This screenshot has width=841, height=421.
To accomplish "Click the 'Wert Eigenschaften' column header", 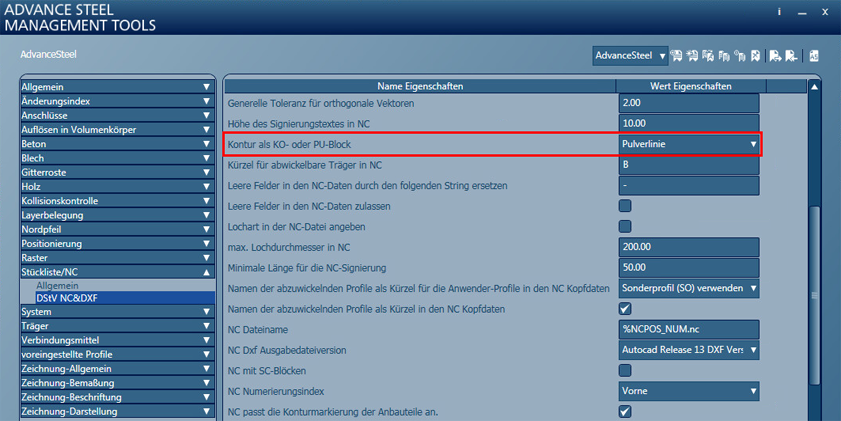I will [x=691, y=86].
